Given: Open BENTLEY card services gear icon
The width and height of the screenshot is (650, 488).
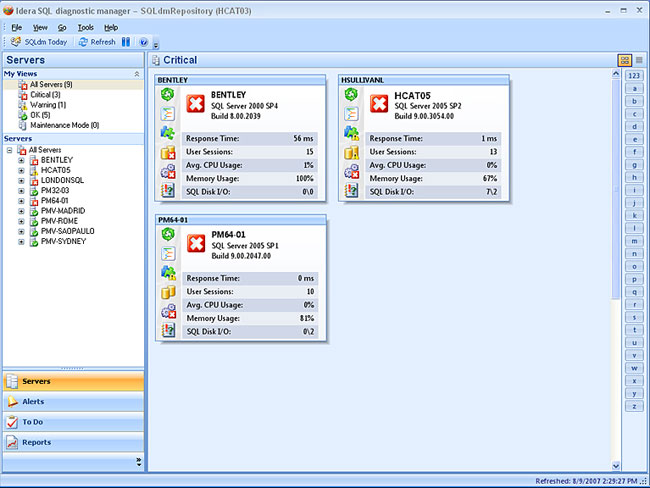Looking at the screenshot, I should tap(167, 171).
